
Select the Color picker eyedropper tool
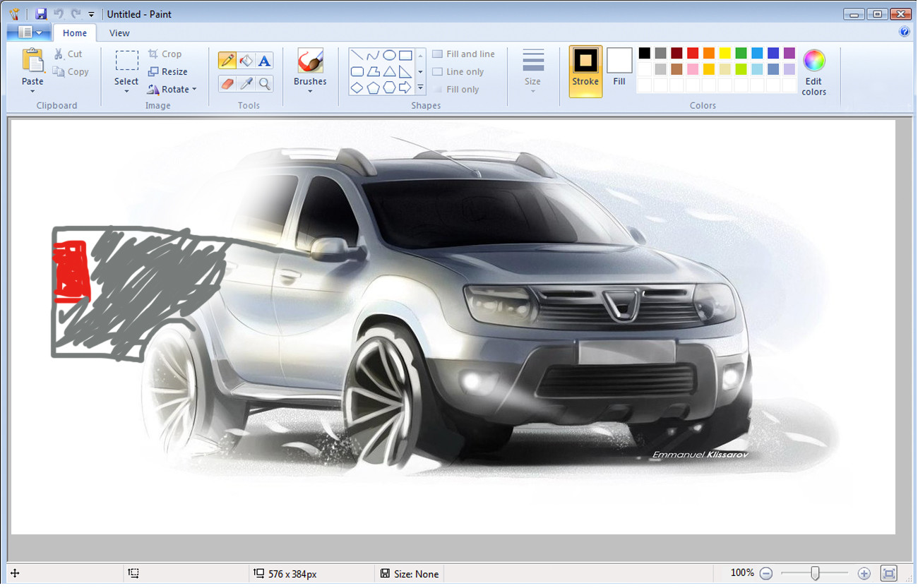click(x=246, y=83)
